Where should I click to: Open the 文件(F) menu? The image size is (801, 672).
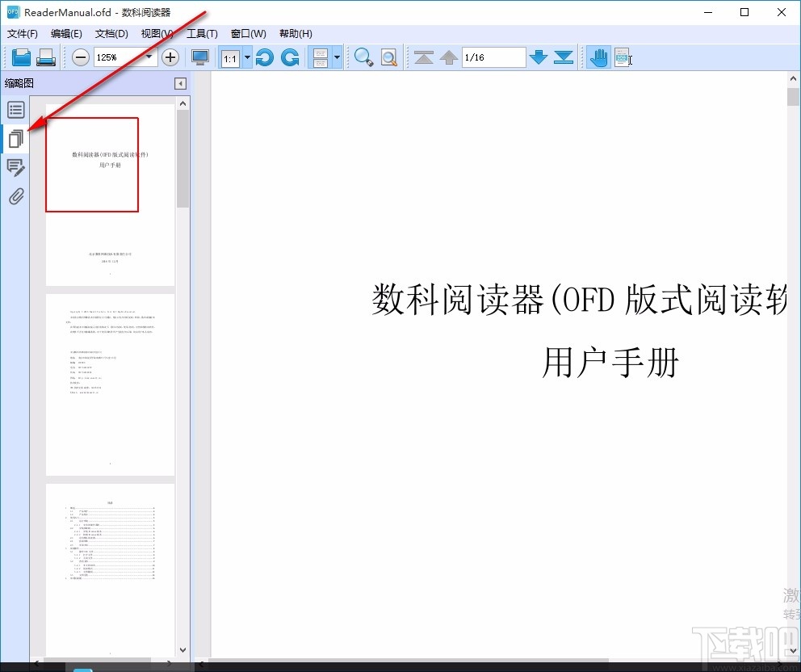click(23, 34)
